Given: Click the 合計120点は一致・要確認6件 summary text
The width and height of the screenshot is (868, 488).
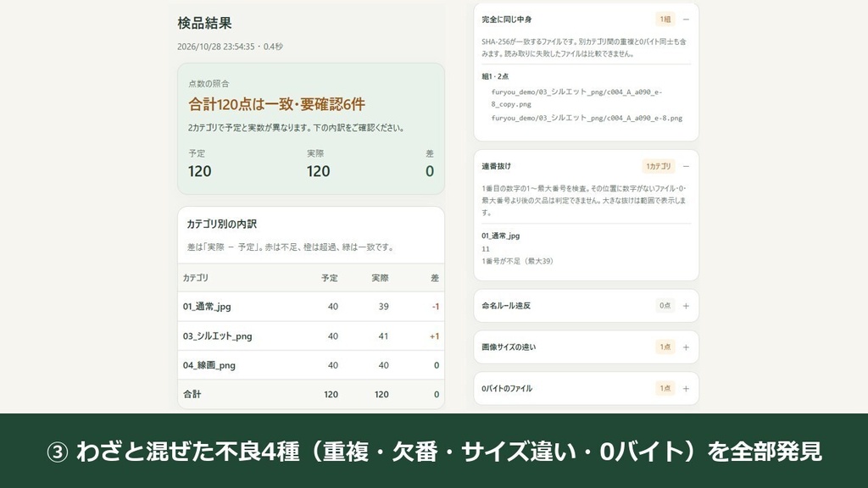Looking at the screenshot, I should (276, 104).
